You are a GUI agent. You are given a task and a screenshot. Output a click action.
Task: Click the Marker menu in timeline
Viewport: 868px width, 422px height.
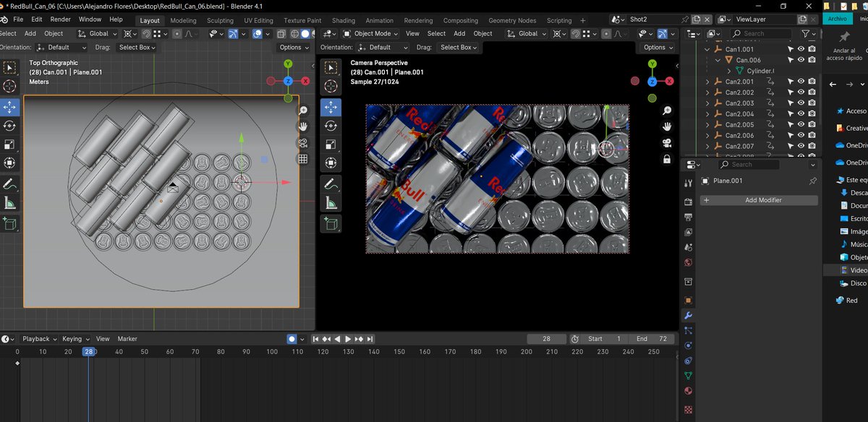click(x=127, y=338)
